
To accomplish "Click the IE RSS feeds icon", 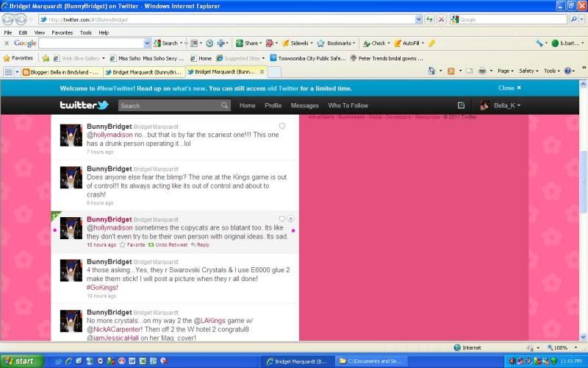I will pyautogui.click(x=451, y=71).
